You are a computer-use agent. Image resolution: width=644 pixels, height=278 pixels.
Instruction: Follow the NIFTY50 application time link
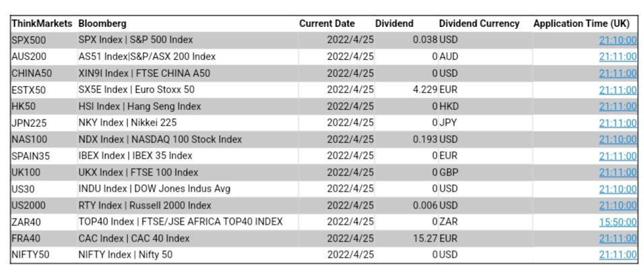pos(617,254)
